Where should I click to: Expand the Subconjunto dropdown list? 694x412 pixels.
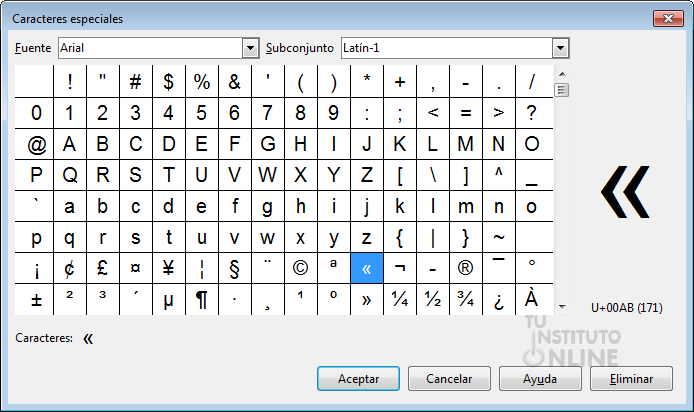[x=560, y=48]
